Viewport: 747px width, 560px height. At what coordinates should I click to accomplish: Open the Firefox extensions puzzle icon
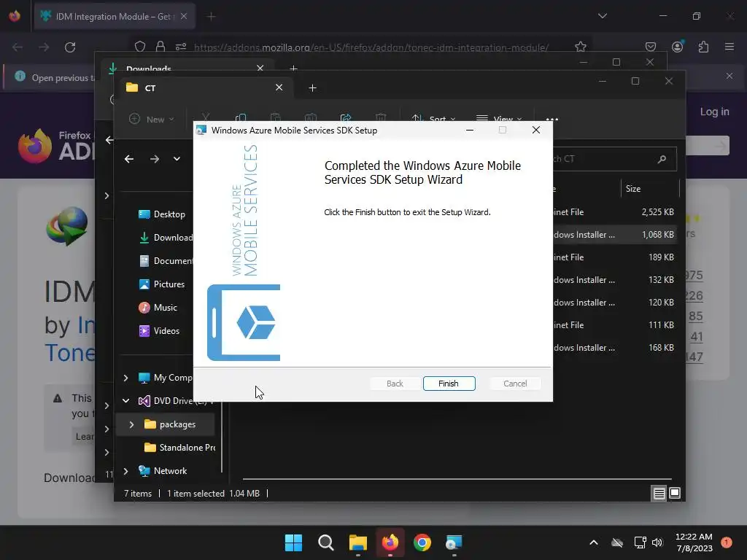click(703, 47)
